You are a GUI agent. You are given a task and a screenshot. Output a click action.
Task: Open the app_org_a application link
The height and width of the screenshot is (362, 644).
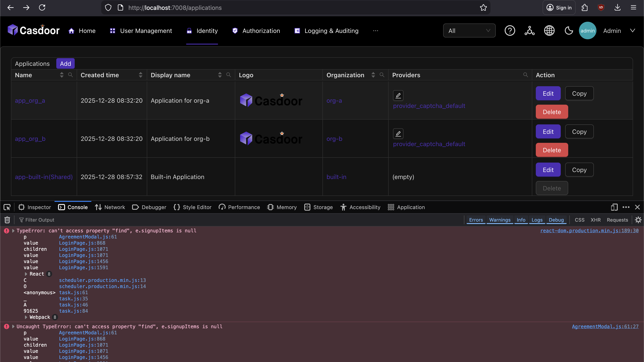[x=30, y=100]
